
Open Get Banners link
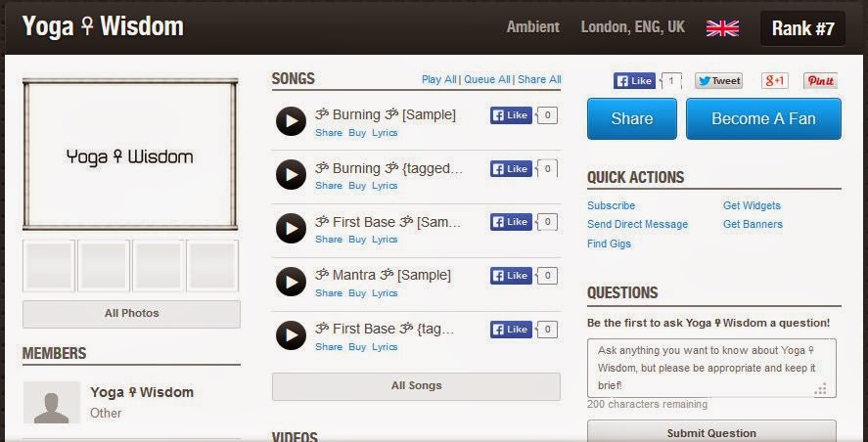(753, 224)
